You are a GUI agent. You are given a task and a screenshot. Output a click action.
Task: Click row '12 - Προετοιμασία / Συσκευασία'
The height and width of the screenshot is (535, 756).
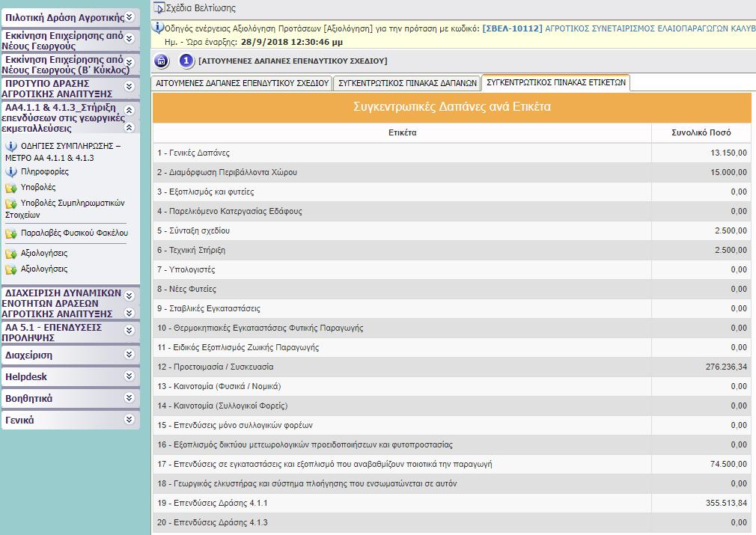452,367
